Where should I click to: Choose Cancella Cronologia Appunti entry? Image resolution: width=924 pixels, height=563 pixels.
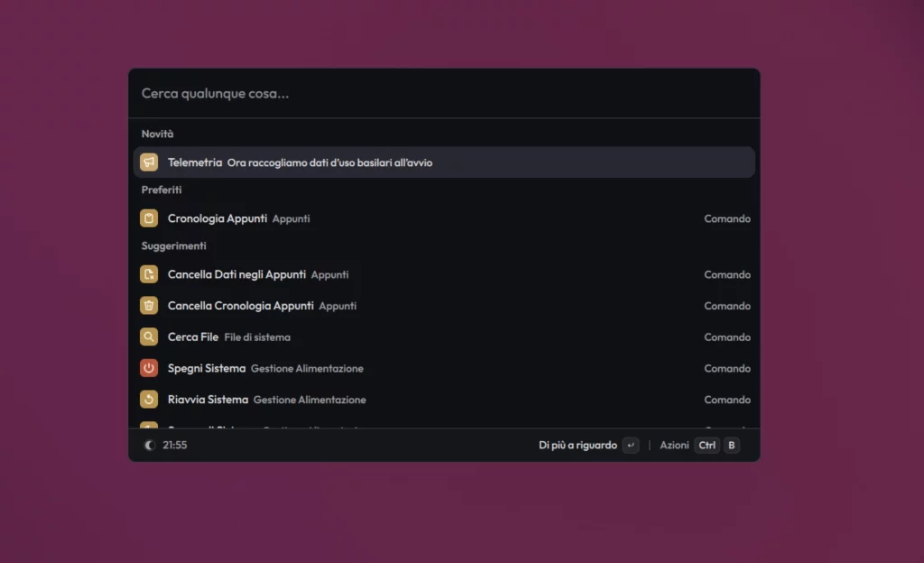(x=444, y=305)
